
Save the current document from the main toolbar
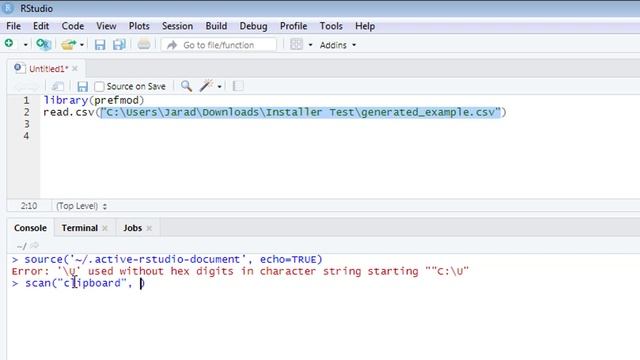(x=100, y=44)
